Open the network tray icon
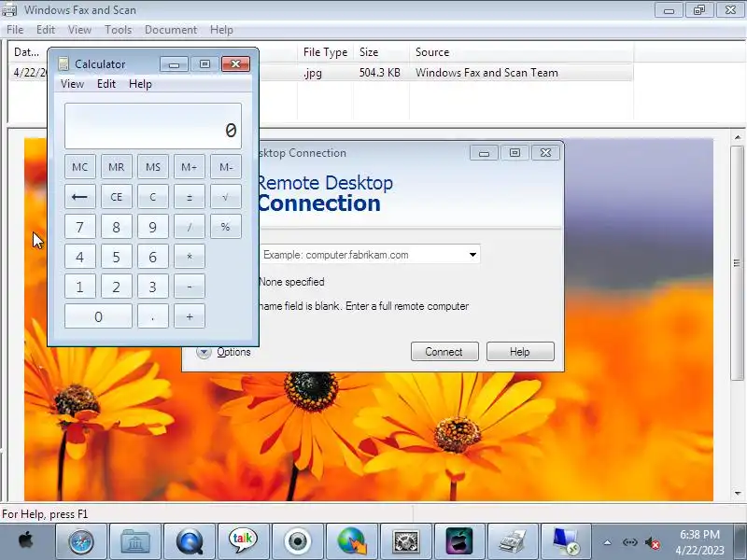Screen dimensions: 747x560 coord(629,542)
